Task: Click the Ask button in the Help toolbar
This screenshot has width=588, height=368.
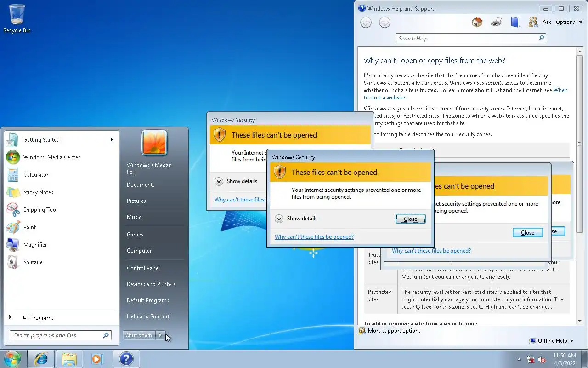Action: [x=540, y=22]
